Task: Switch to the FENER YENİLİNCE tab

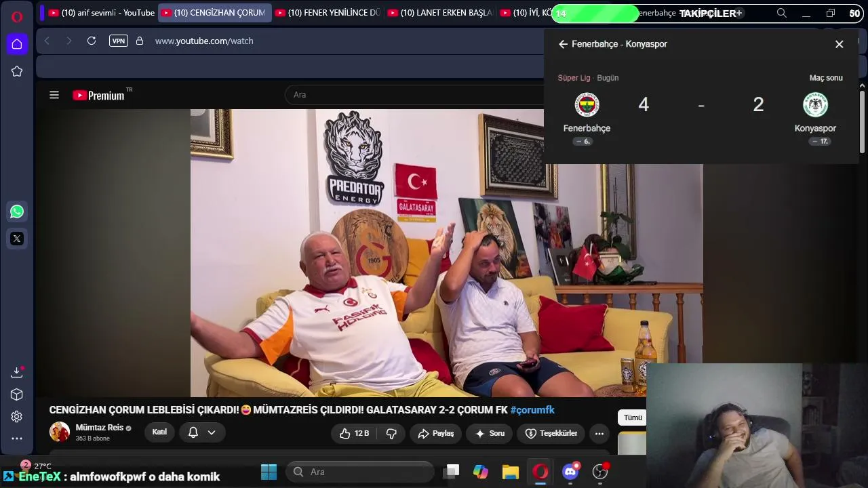Action: tap(328, 13)
